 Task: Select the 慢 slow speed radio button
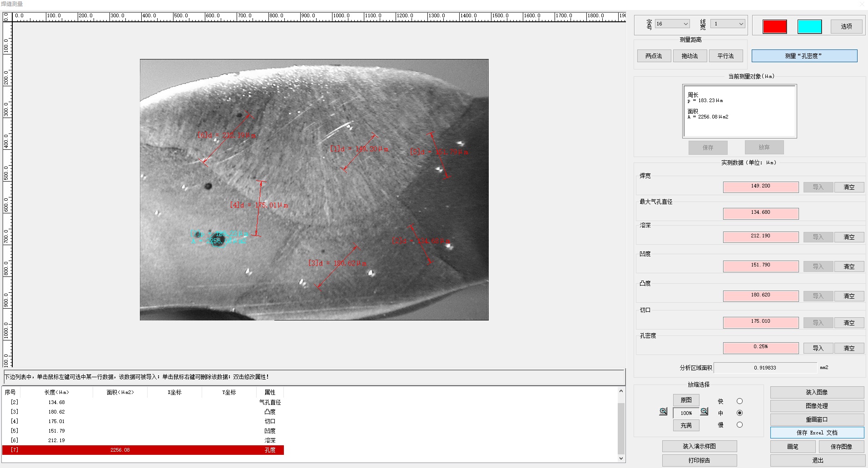click(739, 425)
